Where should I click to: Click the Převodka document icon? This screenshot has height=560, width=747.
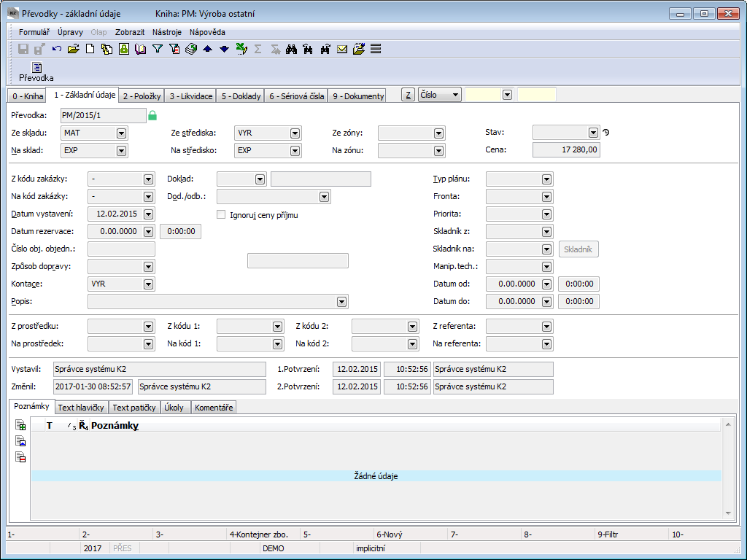pos(36,68)
